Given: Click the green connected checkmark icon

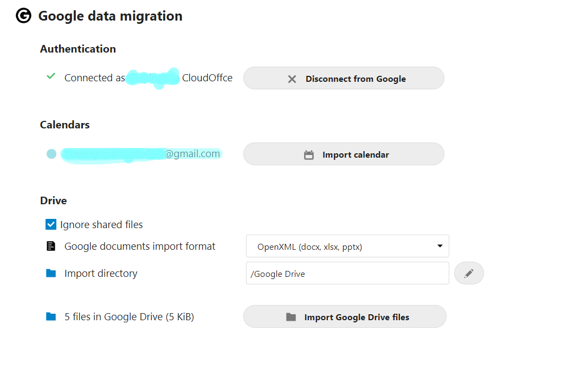Looking at the screenshot, I should point(51,76).
